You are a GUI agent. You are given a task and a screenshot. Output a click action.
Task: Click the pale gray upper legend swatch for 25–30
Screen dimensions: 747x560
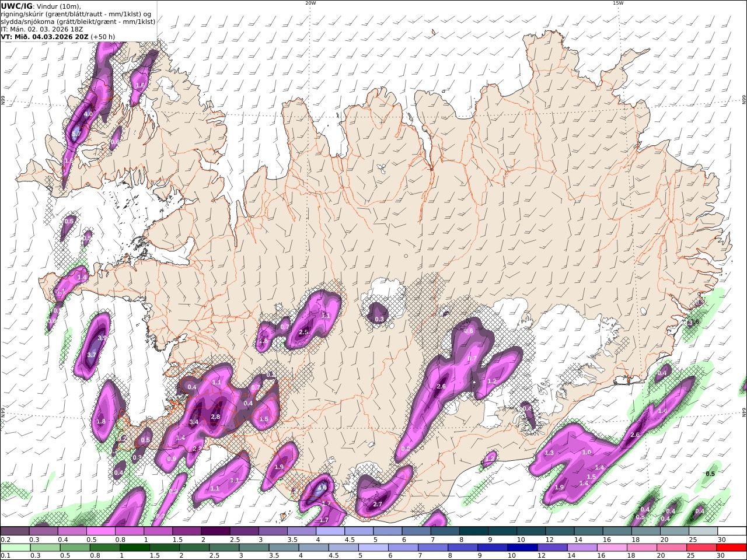click(703, 531)
